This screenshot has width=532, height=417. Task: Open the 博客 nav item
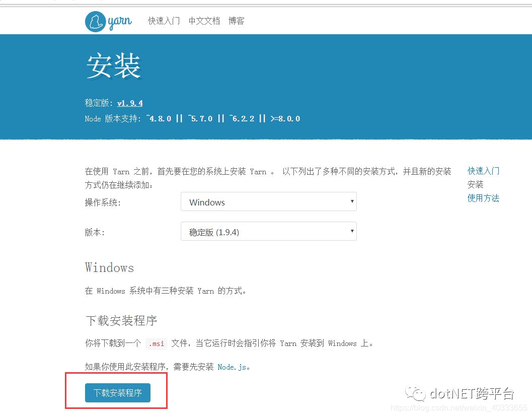(236, 21)
